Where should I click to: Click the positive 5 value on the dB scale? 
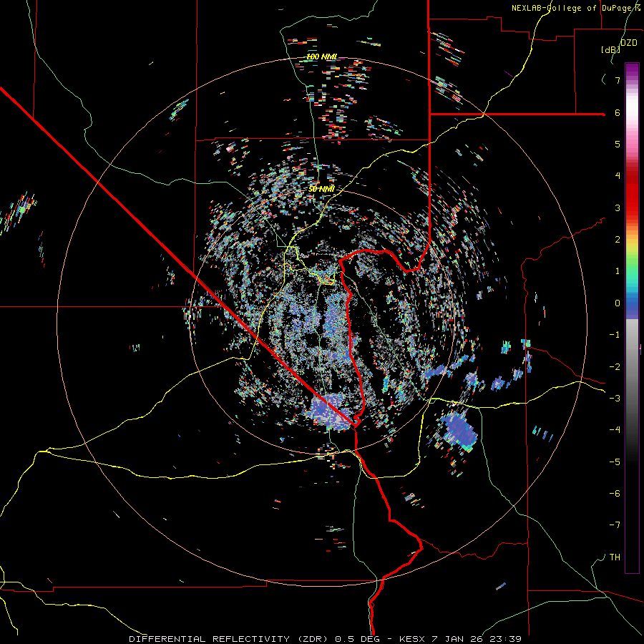618,144
